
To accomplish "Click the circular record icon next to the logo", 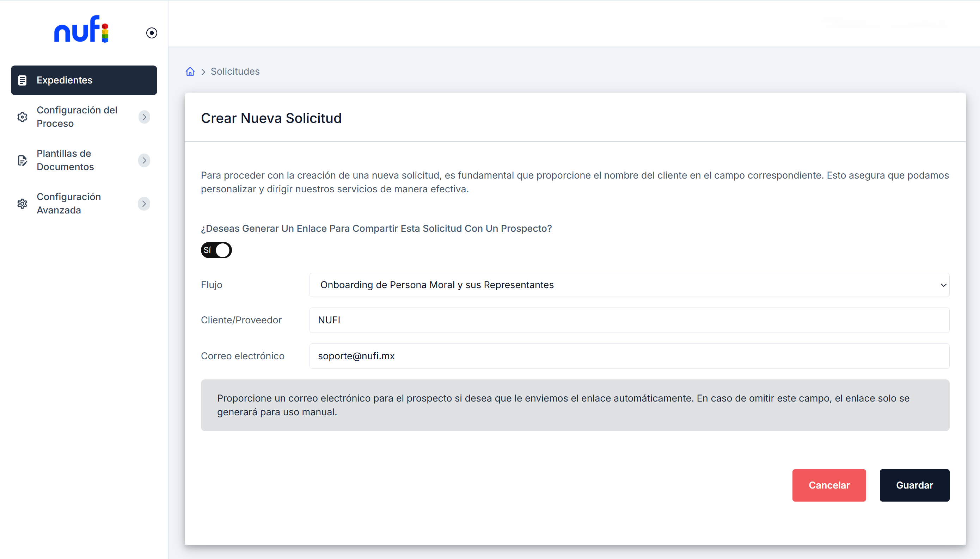I will tap(151, 33).
